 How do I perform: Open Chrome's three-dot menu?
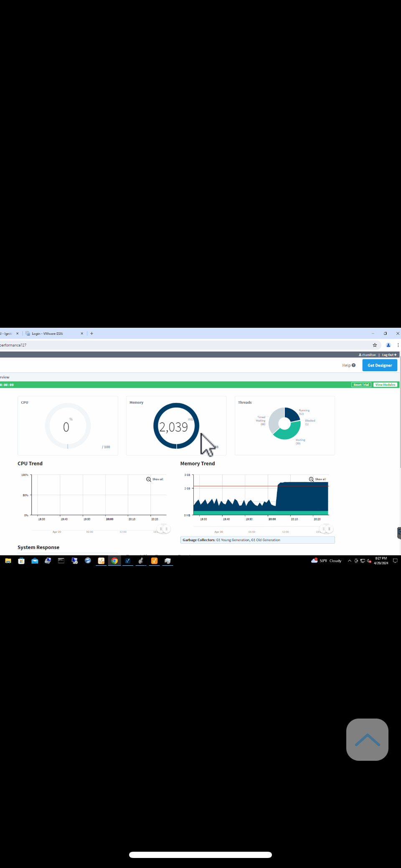click(398, 345)
